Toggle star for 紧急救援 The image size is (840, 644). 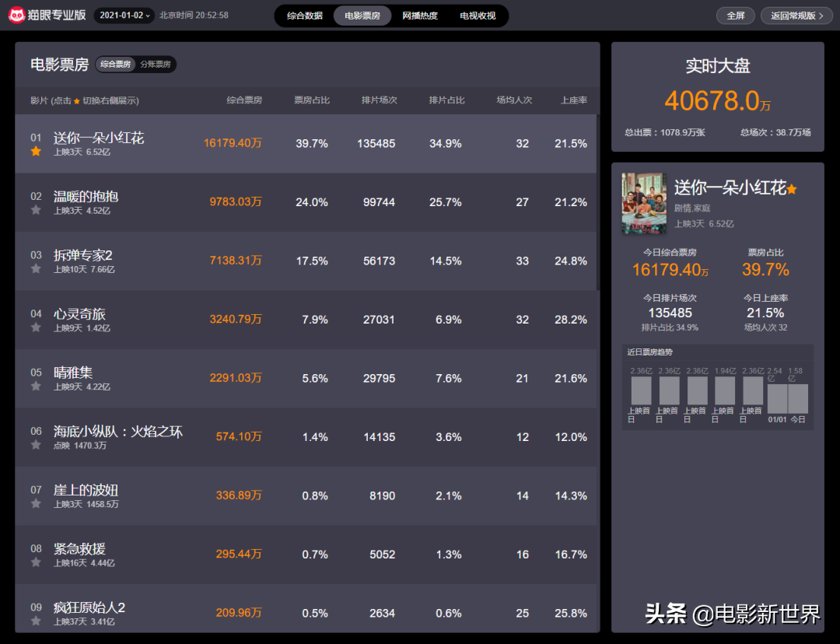36,562
